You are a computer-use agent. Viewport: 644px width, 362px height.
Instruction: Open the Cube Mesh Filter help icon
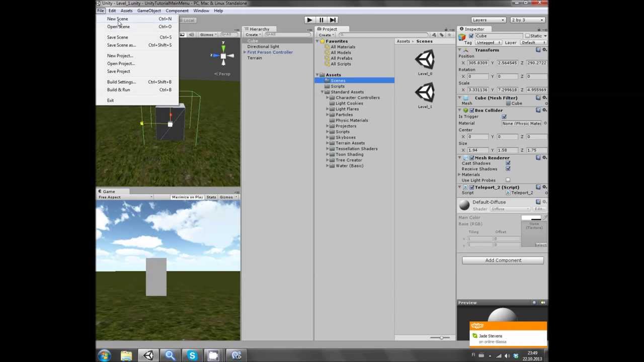tap(538, 98)
